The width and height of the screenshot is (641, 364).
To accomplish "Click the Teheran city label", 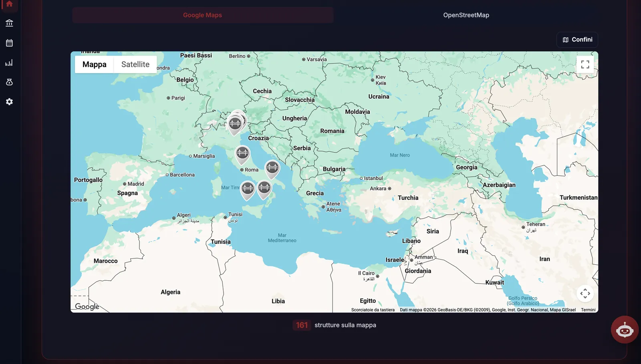I will 536,224.
